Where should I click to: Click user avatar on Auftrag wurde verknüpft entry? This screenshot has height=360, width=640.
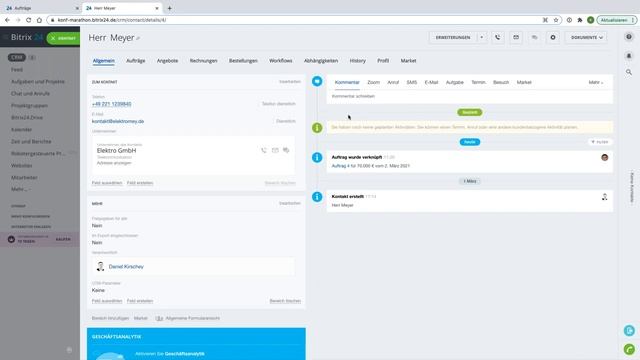coord(604,158)
